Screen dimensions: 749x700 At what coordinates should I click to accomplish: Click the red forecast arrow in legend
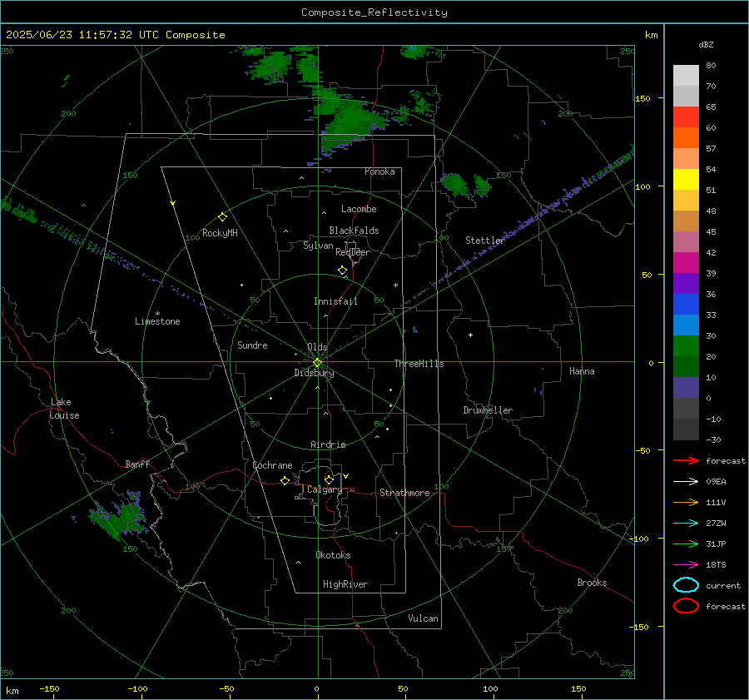686,460
